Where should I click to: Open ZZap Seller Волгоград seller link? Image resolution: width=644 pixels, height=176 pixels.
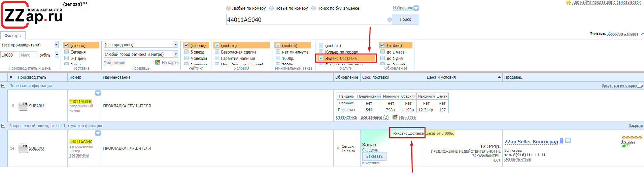(531, 142)
